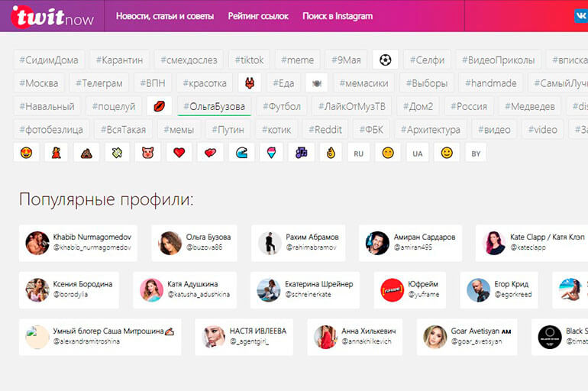Select the bikini emoji tag
This screenshot has width=588, height=391.
(250, 82)
